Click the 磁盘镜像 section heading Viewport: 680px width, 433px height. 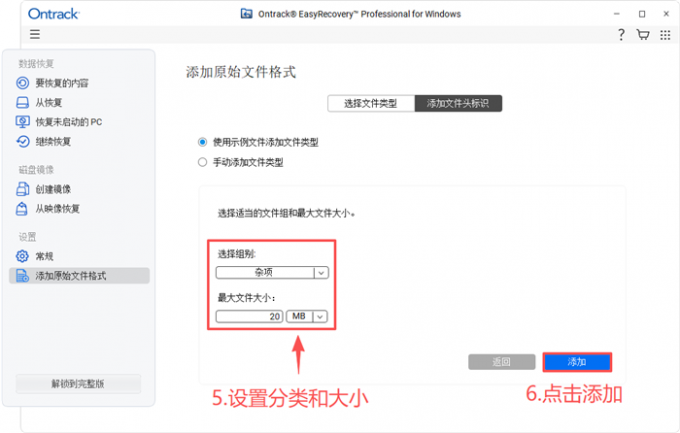pos(36,170)
